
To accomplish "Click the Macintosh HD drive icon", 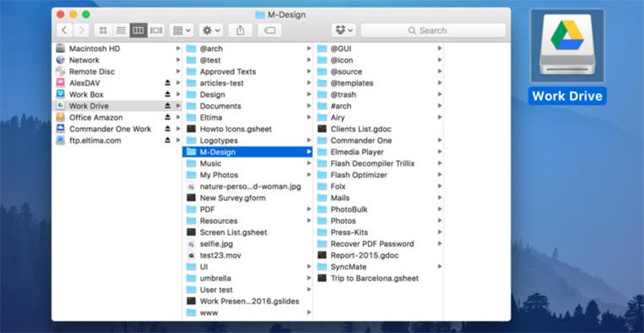I will tap(60, 48).
